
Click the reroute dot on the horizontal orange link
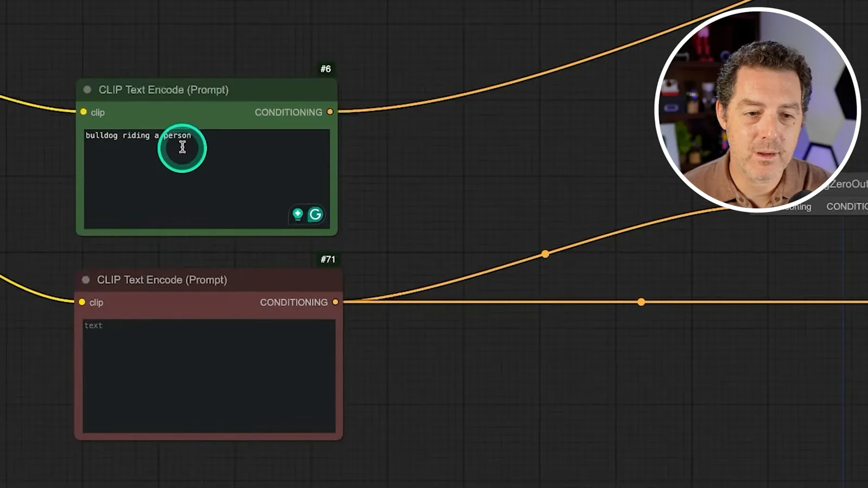[641, 301]
